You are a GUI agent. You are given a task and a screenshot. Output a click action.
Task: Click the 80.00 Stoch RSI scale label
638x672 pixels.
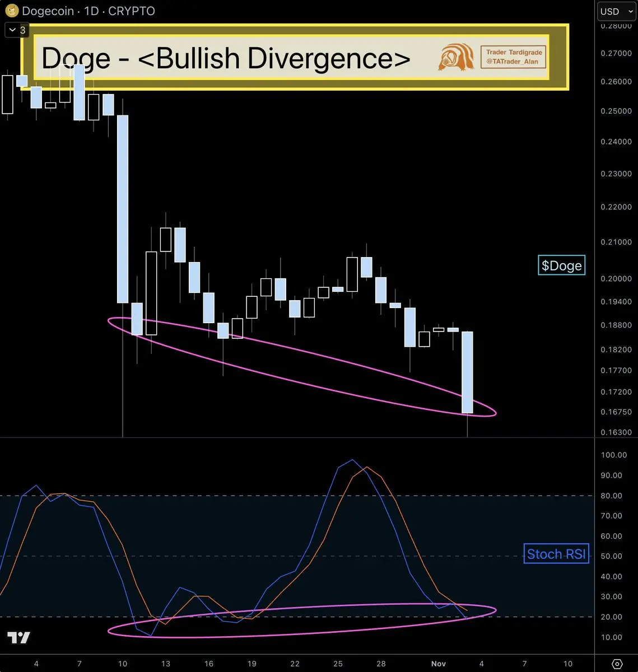612,496
